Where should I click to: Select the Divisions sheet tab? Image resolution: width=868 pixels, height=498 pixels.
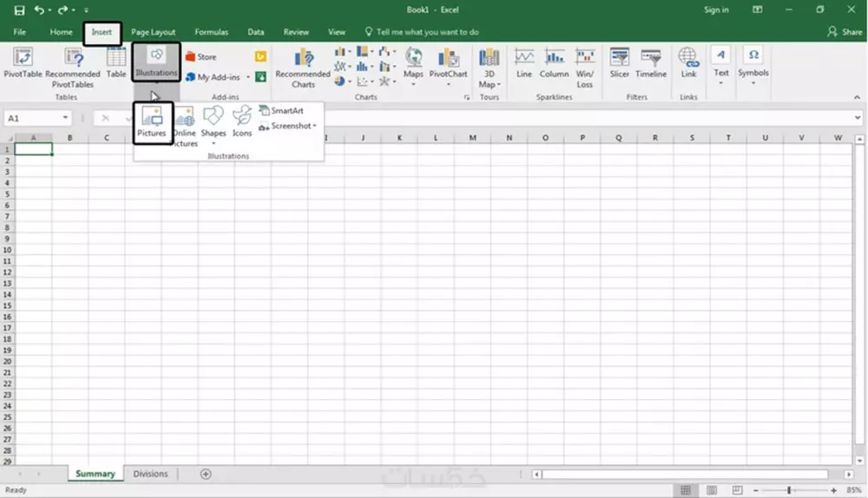[150, 475]
